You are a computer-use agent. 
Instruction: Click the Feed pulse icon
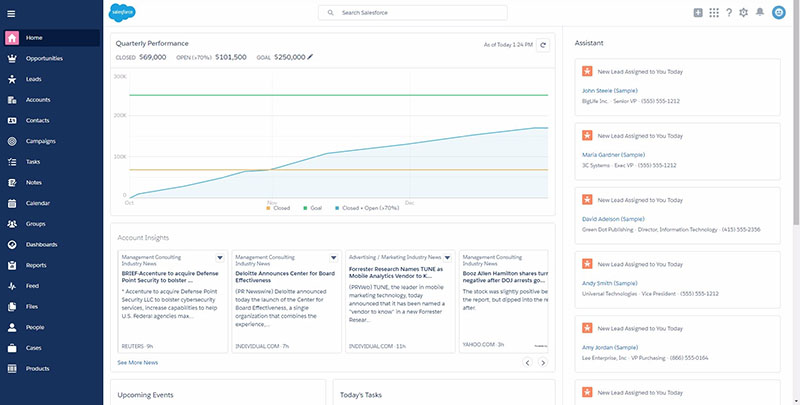[12, 286]
